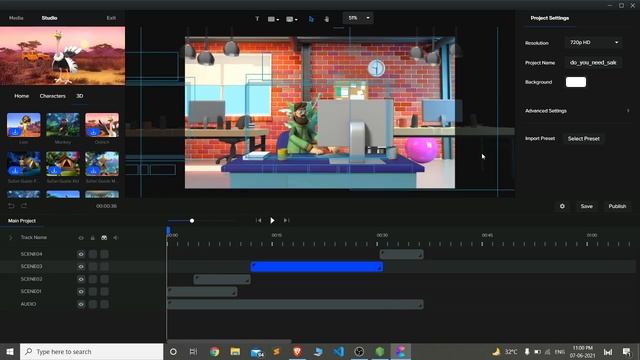
Task: Toggle visibility of AUDIO track
Action: (81, 304)
